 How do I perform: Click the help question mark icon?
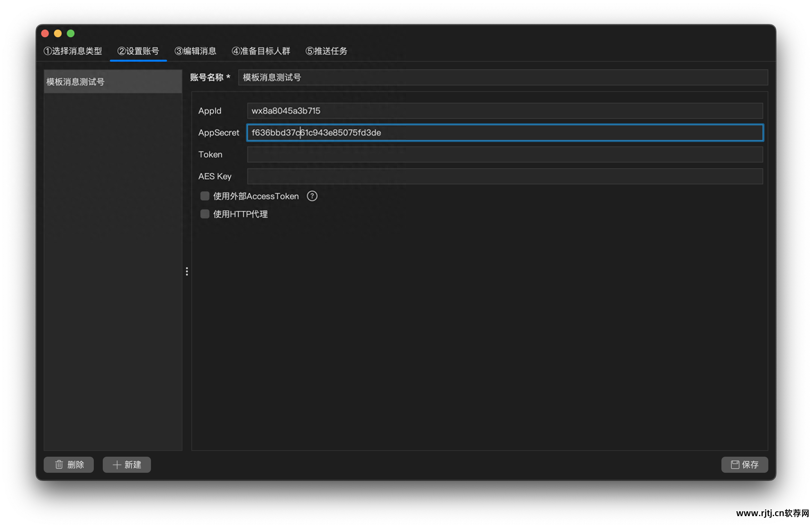click(312, 196)
